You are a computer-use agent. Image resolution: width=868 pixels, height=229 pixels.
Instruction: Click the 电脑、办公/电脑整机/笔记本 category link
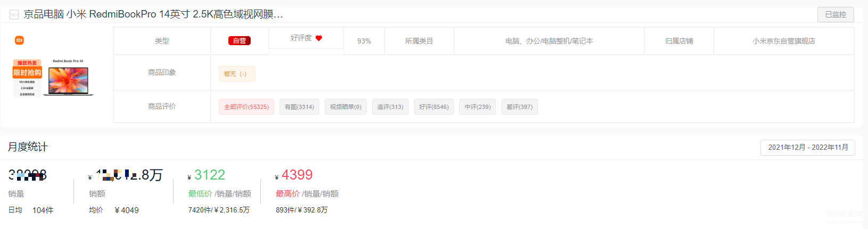549,41
